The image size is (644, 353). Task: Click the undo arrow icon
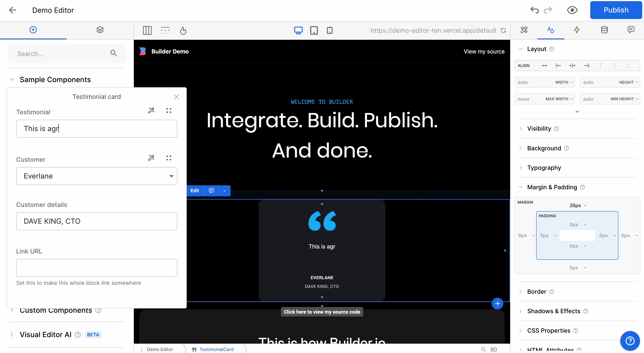[535, 10]
